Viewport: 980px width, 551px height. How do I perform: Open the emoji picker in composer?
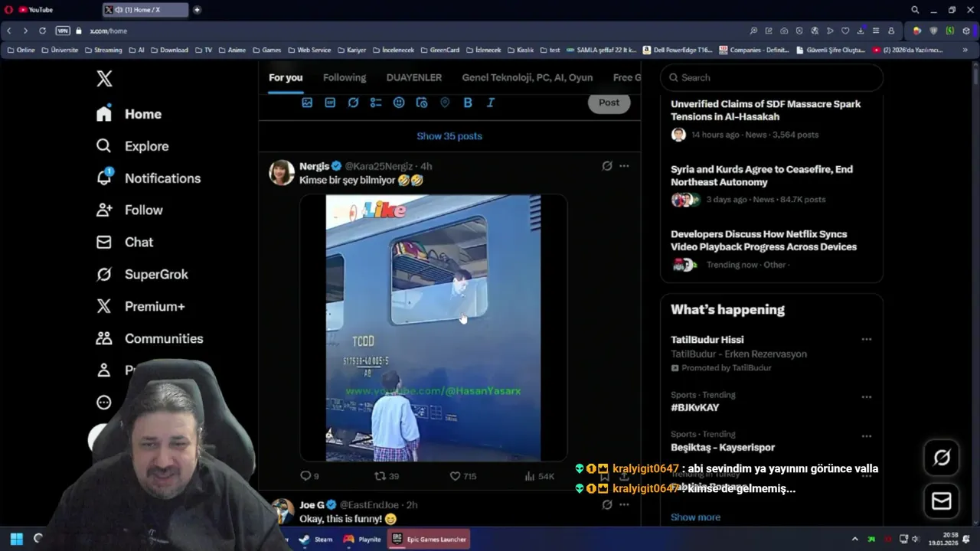pyautogui.click(x=399, y=103)
